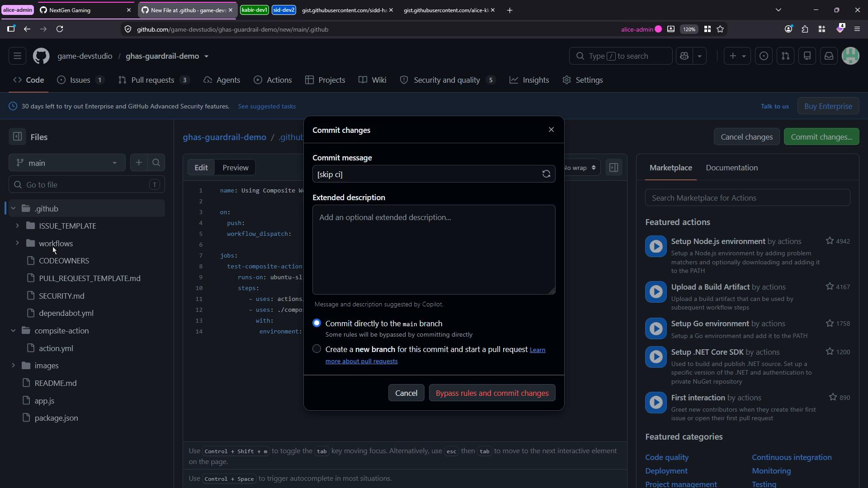Open the user avatar menu
The width and height of the screenshot is (868, 488).
coord(851,56)
